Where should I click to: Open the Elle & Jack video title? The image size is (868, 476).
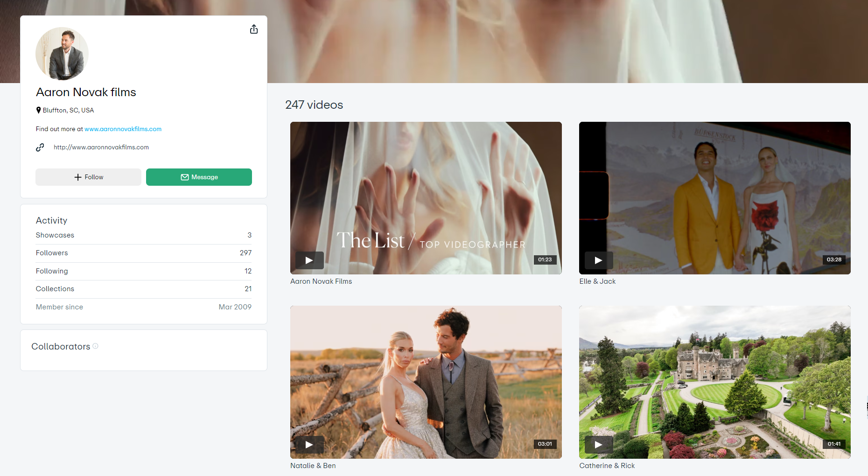(597, 281)
